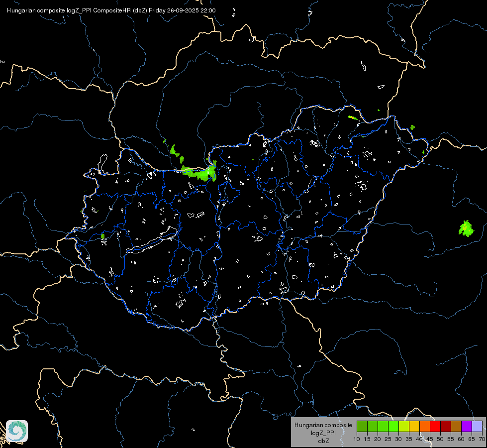Image resolution: width=487 pixels, height=448 pixels.
Task: Select the 55-60 dBZ brown swatch
Action: coord(456,426)
